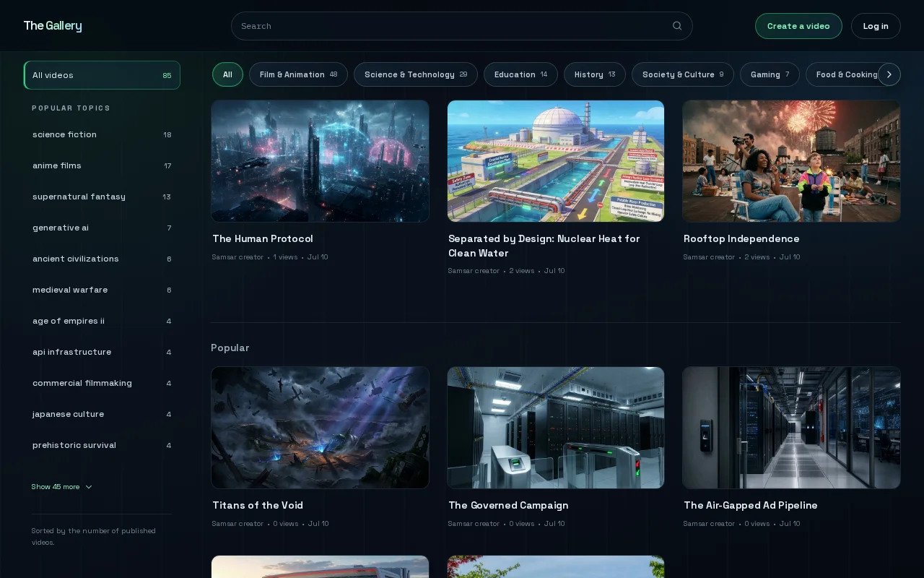Open the science fiction topic
Screen dimensions: 924x578
(102, 134)
